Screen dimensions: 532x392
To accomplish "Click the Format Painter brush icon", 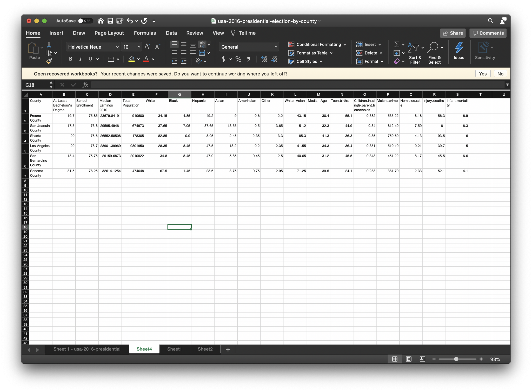I will pyautogui.click(x=49, y=61).
